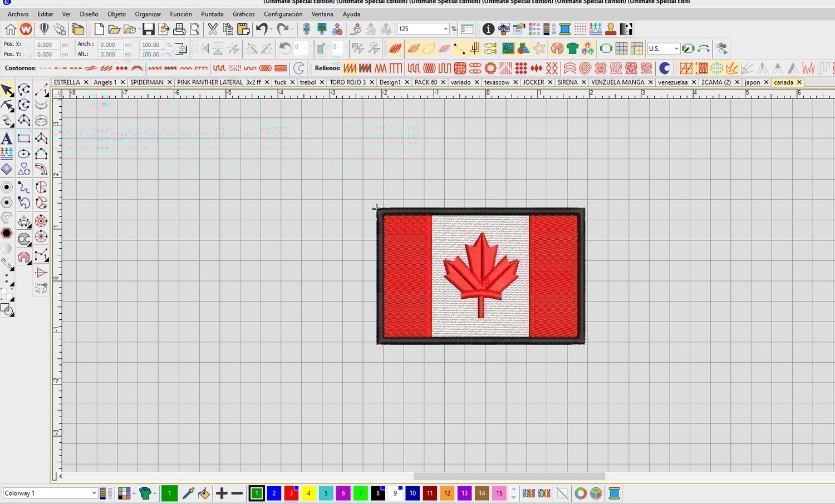The image size is (835, 504).
Task: Toggle lock proportions padlock
Action: click(181, 48)
